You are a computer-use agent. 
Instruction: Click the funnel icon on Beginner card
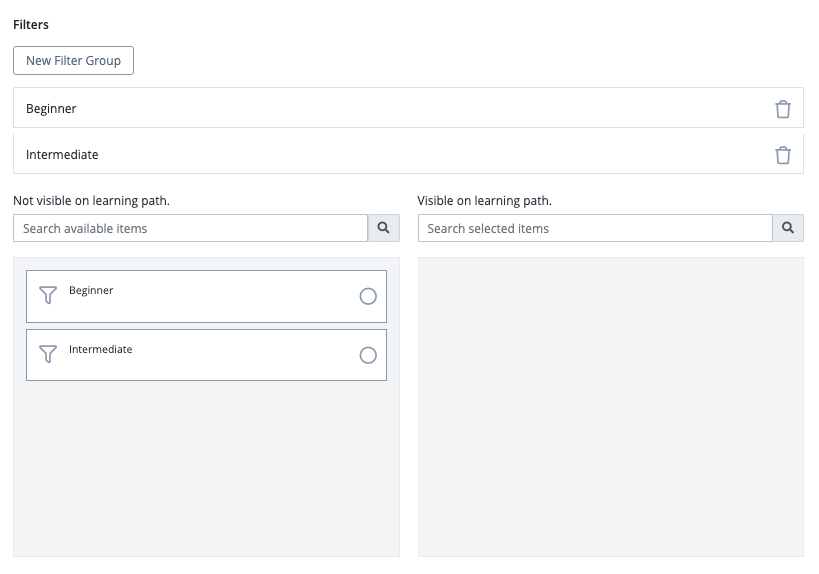pyautogui.click(x=47, y=295)
